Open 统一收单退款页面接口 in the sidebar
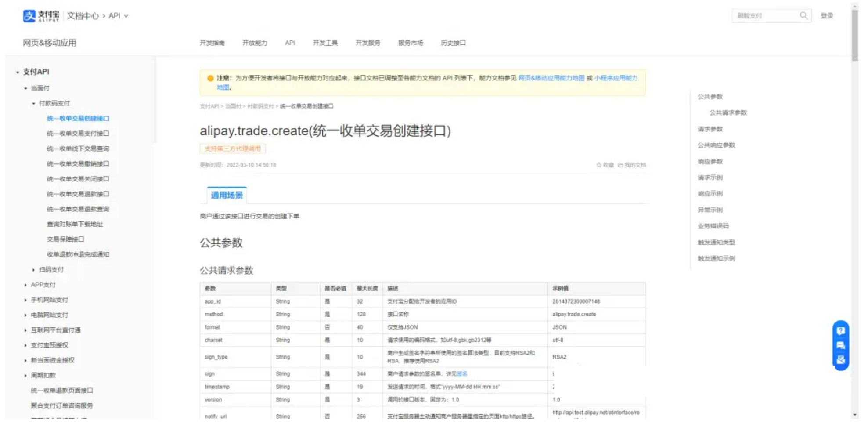 pos(62,391)
